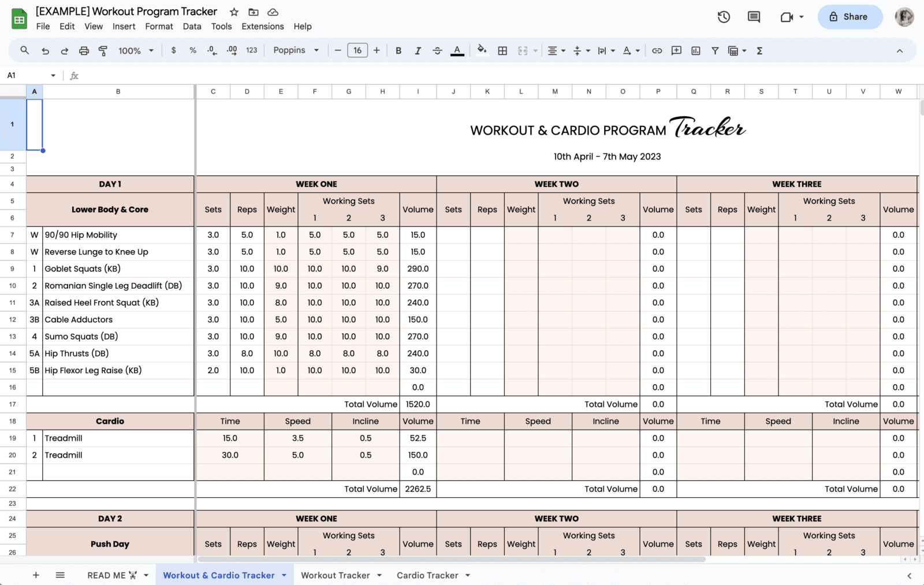Select the font size field showing 16
Viewport: 924px width, 585px height.
click(357, 51)
